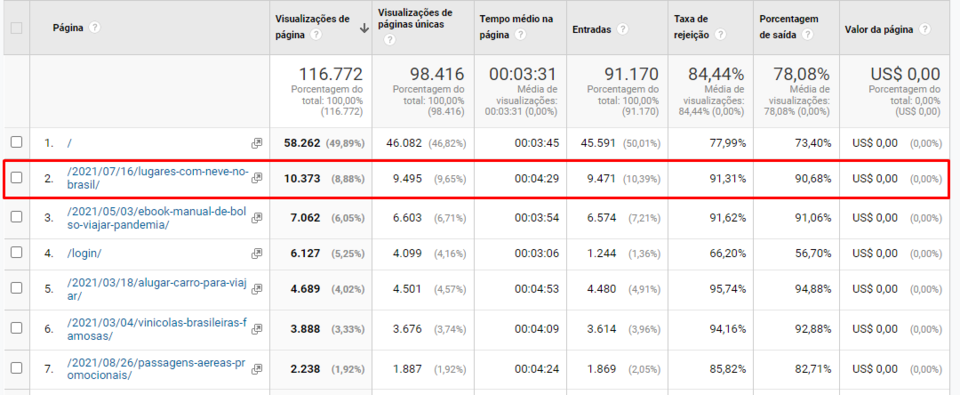Viewport: 960px width, 395px height.
Task: Sort by Visualizações de páginas únicas header
Action: pyautogui.click(x=416, y=18)
